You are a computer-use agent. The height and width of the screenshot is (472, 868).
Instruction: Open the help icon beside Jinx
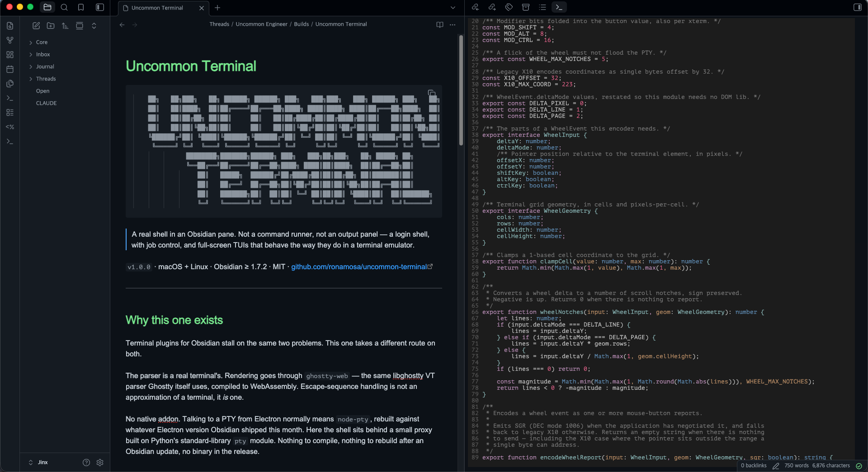(86, 463)
